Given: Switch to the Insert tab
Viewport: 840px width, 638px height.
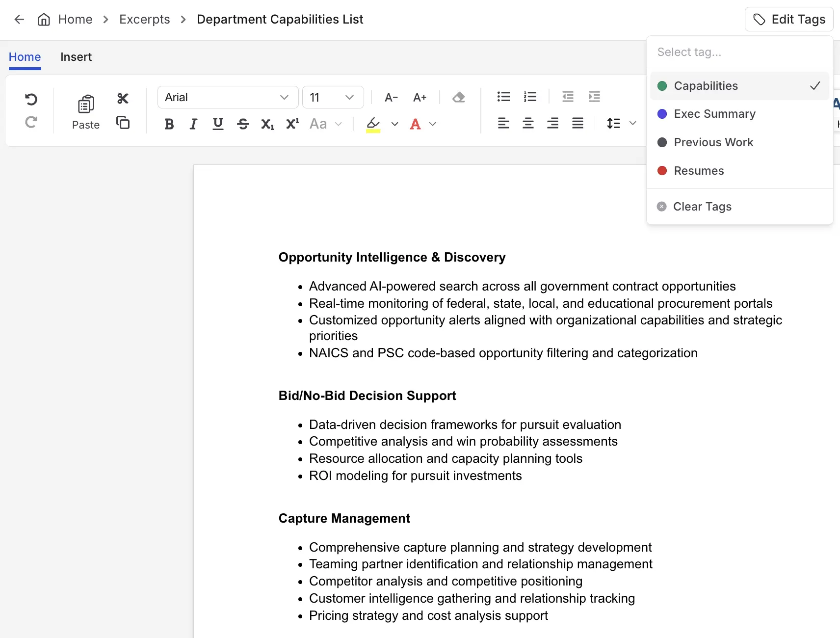Looking at the screenshot, I should 76,56.
